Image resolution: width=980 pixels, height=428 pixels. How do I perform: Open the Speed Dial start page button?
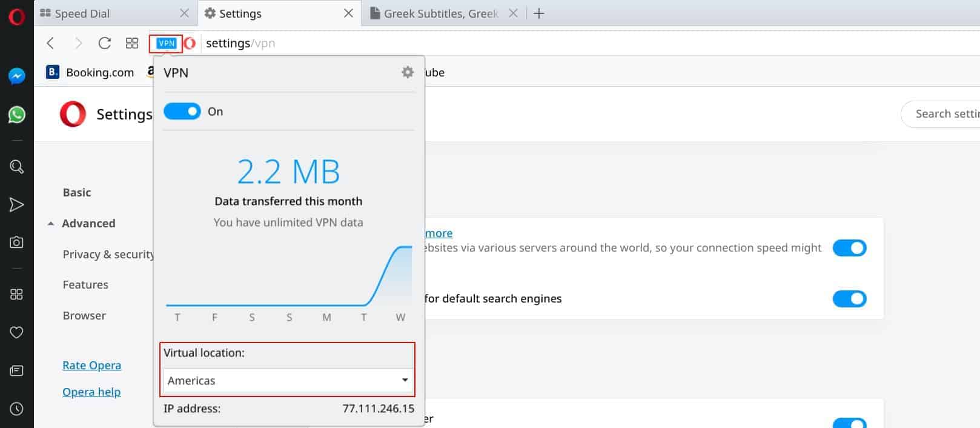coord(132,43)
